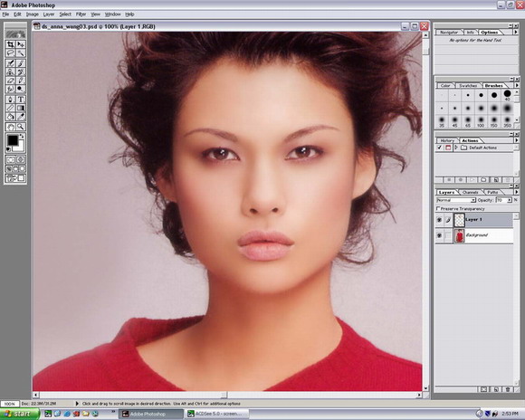Toggle paintbrush indicator box on Layer 1

(x=448, y=220)
